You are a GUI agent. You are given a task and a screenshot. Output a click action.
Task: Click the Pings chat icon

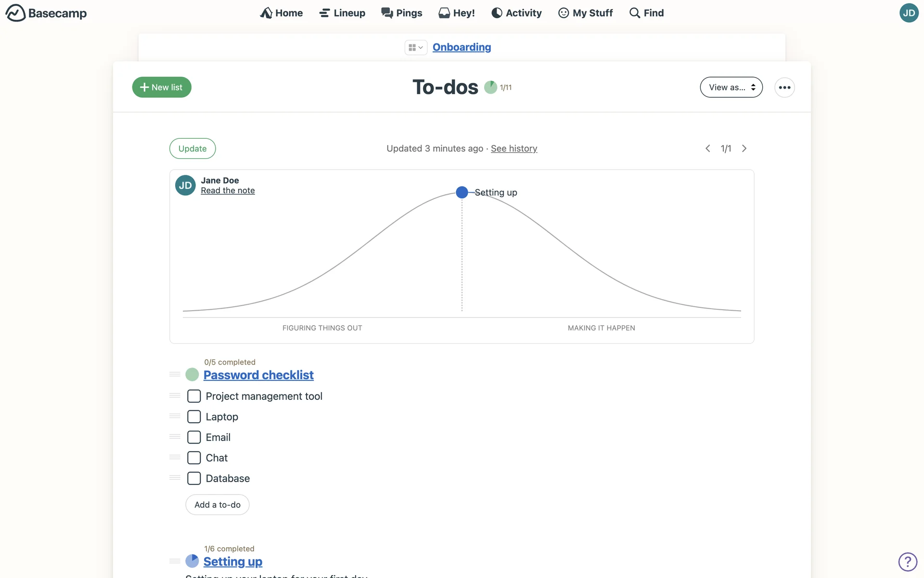pos(387,13)
